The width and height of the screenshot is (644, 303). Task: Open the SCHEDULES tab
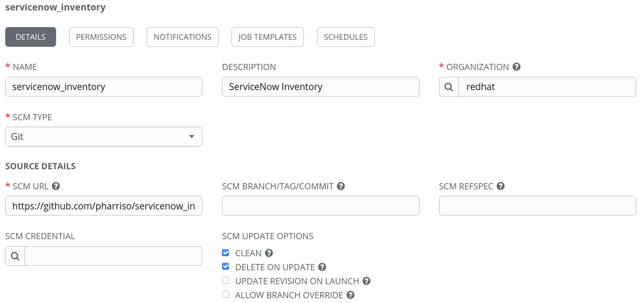346,36
